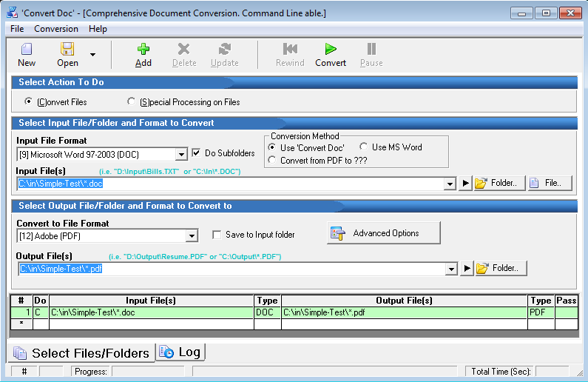Click the input Folder browse button
This screenshot has height=382, width=588.
499,183
